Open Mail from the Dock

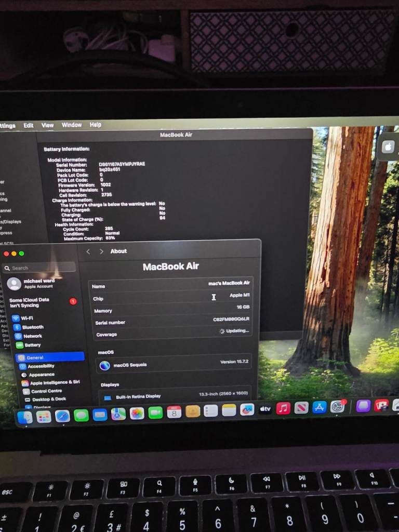100,415
